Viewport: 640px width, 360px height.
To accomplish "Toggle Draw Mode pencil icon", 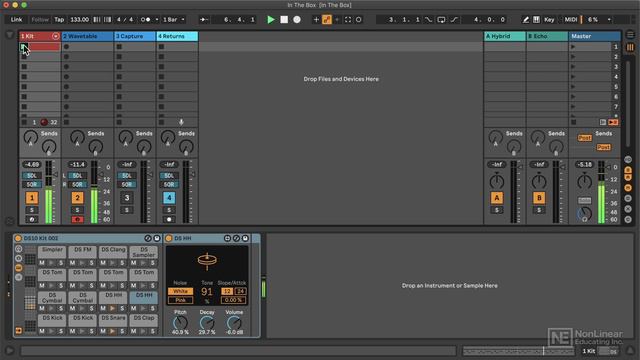I will (x=526, y=20).
